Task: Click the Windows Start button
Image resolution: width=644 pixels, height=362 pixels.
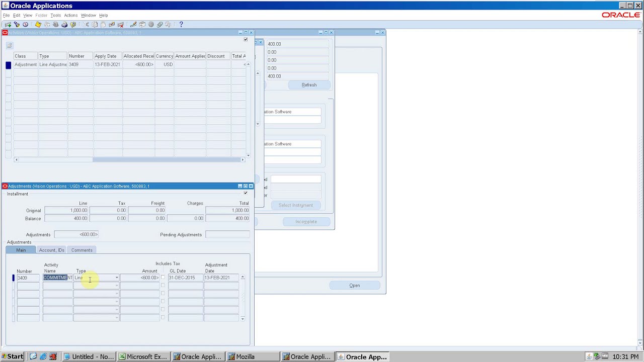Action: click(x=12, y=356)
